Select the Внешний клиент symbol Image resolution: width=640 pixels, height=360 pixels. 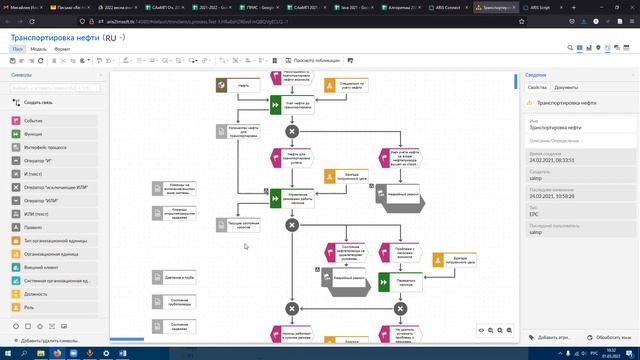tap(54, 267)
